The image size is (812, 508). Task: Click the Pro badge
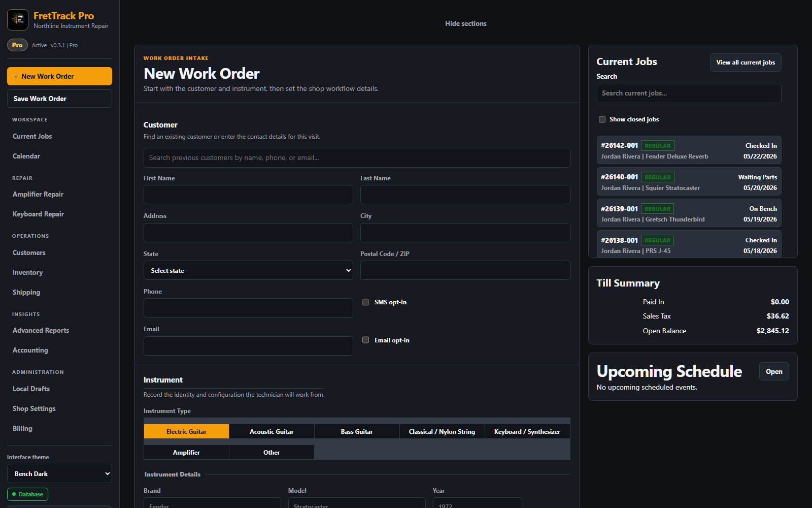click(17, 45)
